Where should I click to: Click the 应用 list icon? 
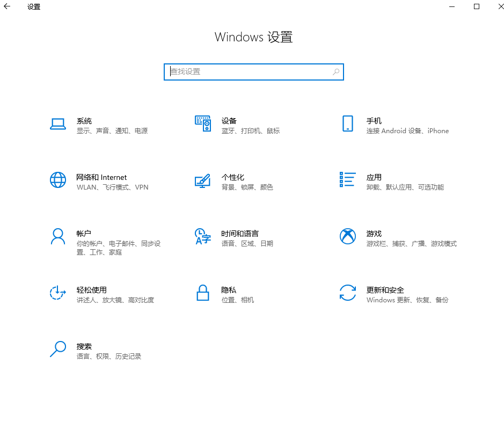[347, 179]
